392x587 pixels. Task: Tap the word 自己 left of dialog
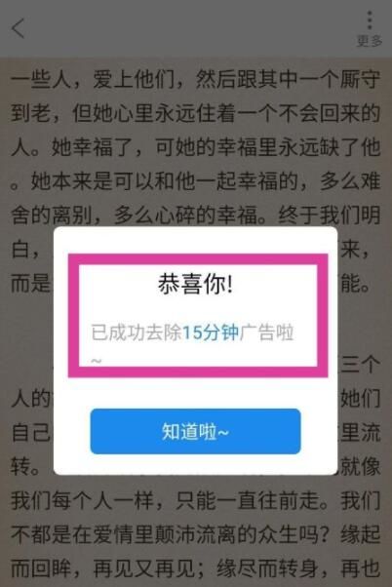[30, 432]
